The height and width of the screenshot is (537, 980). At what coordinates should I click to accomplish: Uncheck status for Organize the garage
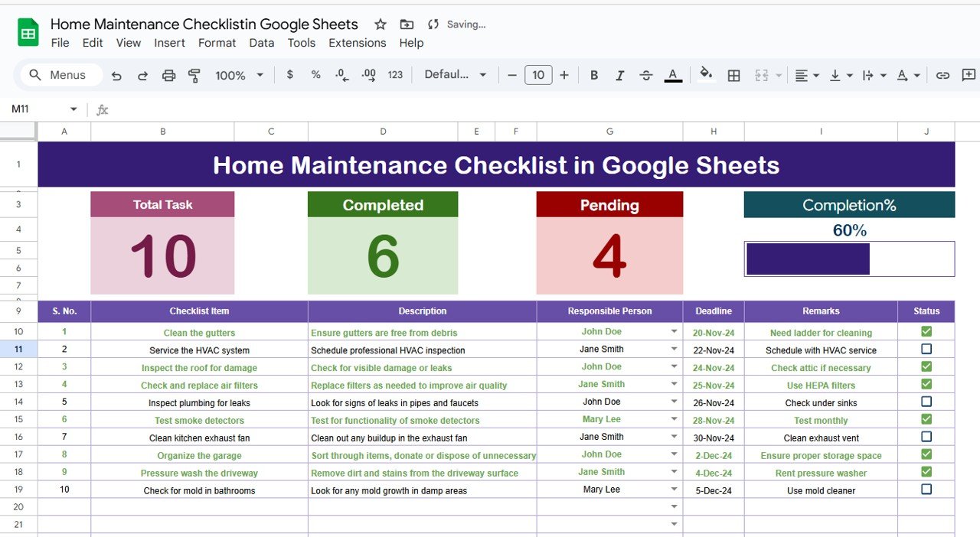(x=926, y=454)
